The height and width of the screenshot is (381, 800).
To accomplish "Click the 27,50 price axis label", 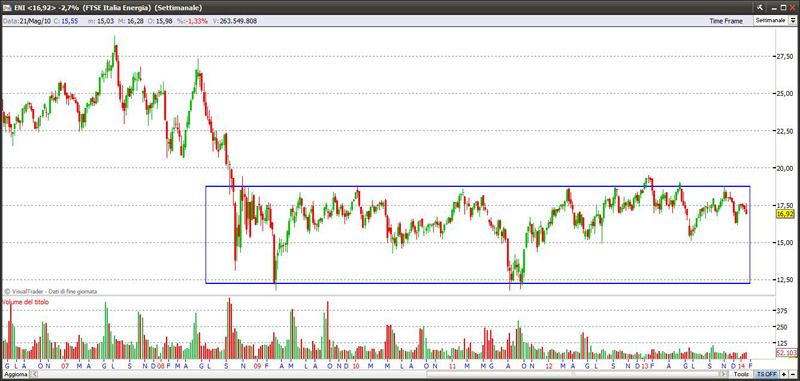I will (785, 56).
